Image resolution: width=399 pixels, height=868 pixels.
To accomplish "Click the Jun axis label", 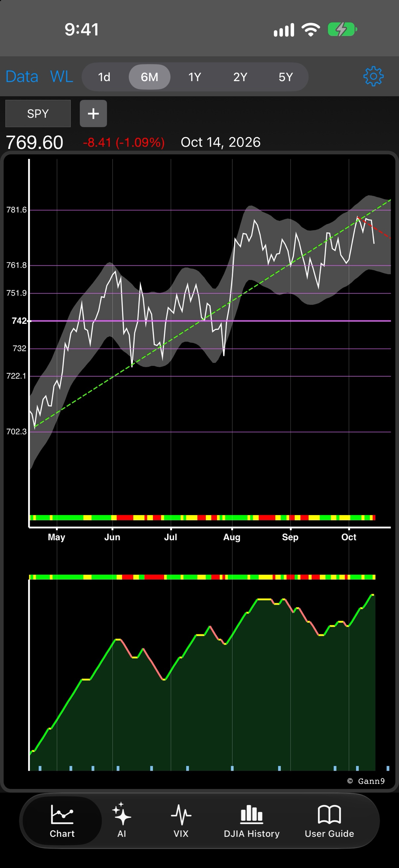I will tap(112, 537).
